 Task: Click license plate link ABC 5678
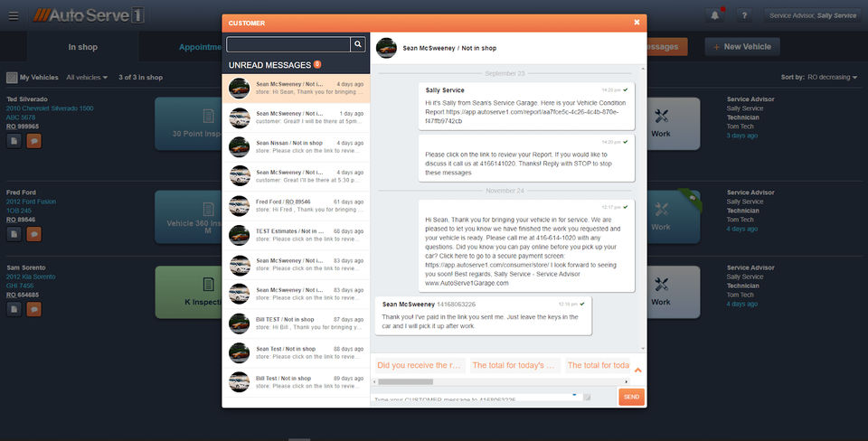[21, 117]
